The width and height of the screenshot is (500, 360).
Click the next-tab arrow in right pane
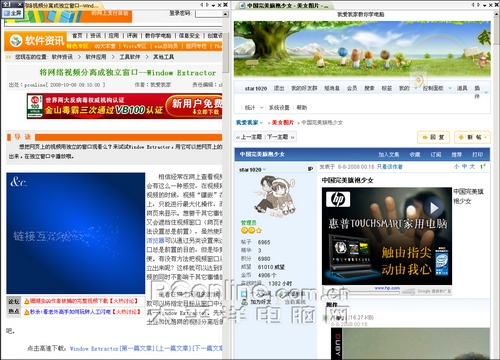[x=479, y=5]
